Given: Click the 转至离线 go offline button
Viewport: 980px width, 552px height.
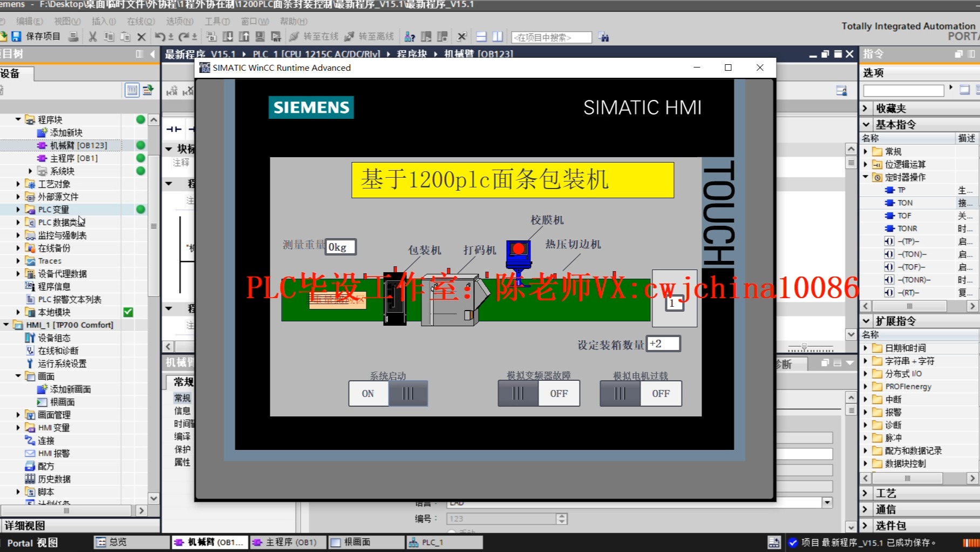Looking at the screenshot, I should (369, 37).
